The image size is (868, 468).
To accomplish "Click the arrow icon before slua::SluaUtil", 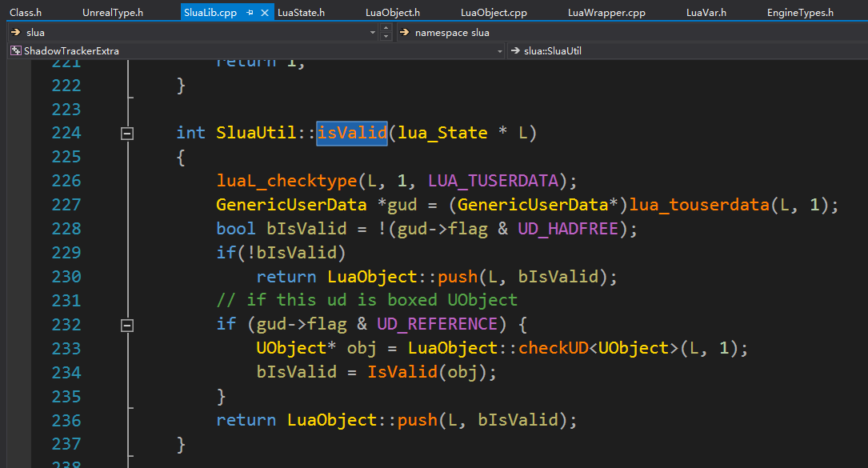I will [515, 51].
